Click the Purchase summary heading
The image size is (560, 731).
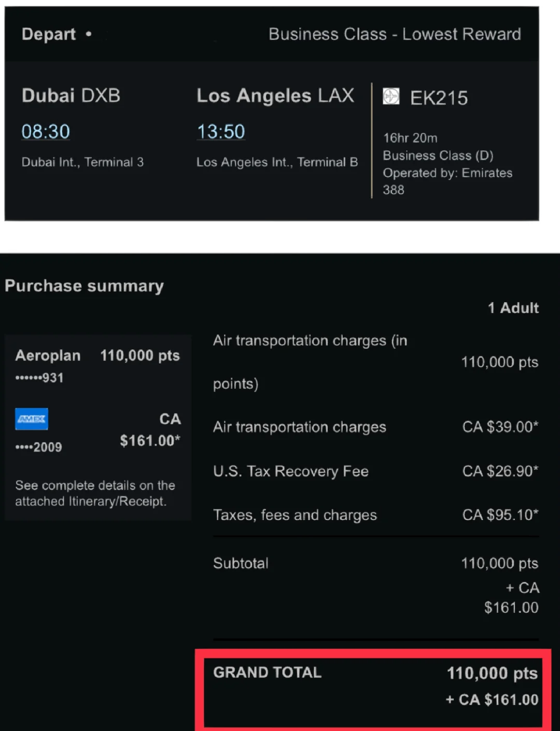[x=84, y=286]
